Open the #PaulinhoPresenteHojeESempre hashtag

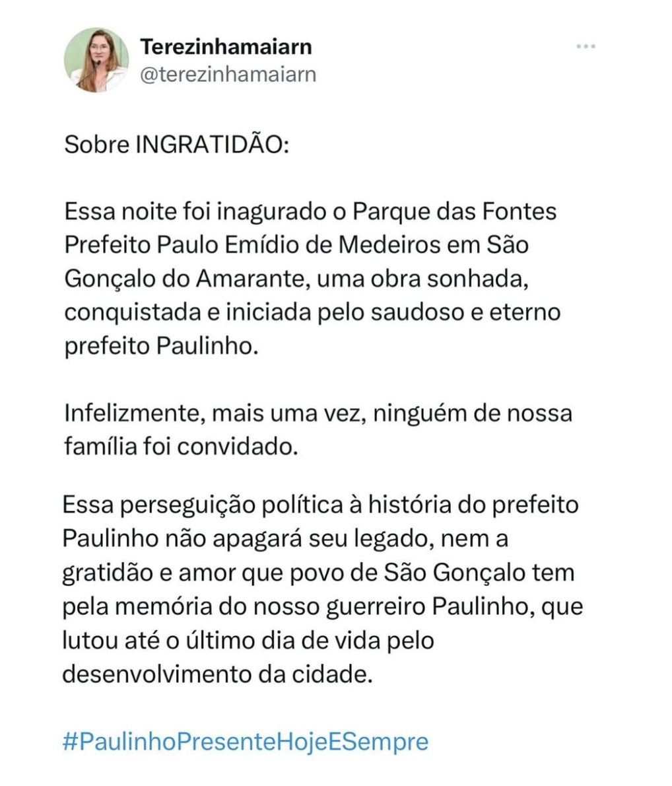coord(246,741)
